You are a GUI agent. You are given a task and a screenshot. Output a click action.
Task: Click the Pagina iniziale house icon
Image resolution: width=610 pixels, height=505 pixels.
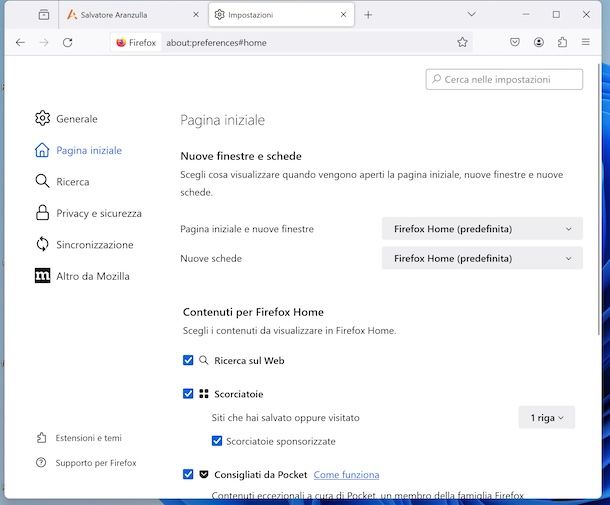pos(42,150)
